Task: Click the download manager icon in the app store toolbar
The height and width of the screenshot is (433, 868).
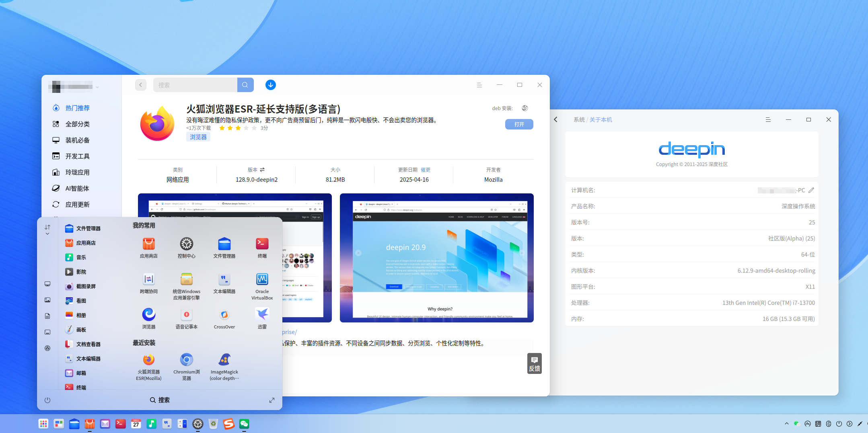Action: pyautogui.click(x=271, y=85)
